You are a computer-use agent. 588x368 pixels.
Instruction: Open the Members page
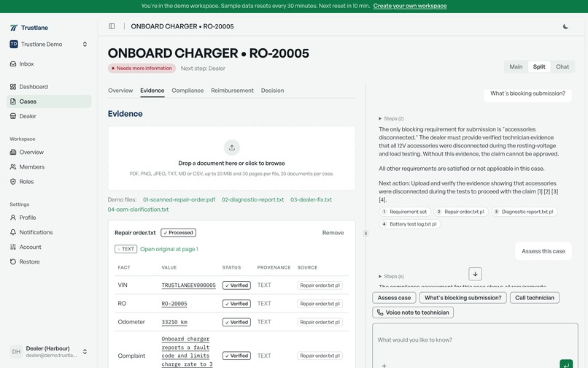[49, 166]
